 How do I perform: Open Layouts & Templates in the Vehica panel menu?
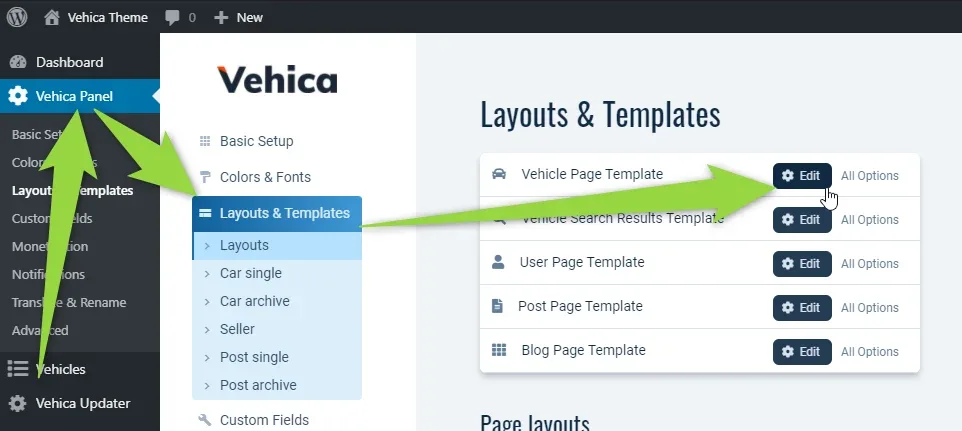click(277, 213)
